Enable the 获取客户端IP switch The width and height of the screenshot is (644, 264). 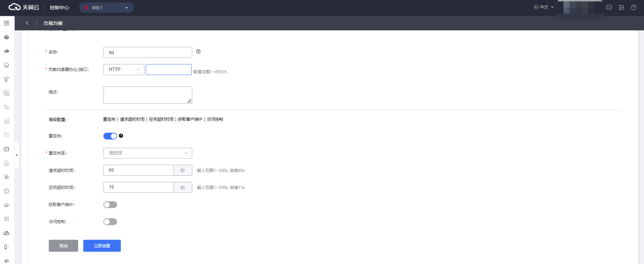point(110,205)
